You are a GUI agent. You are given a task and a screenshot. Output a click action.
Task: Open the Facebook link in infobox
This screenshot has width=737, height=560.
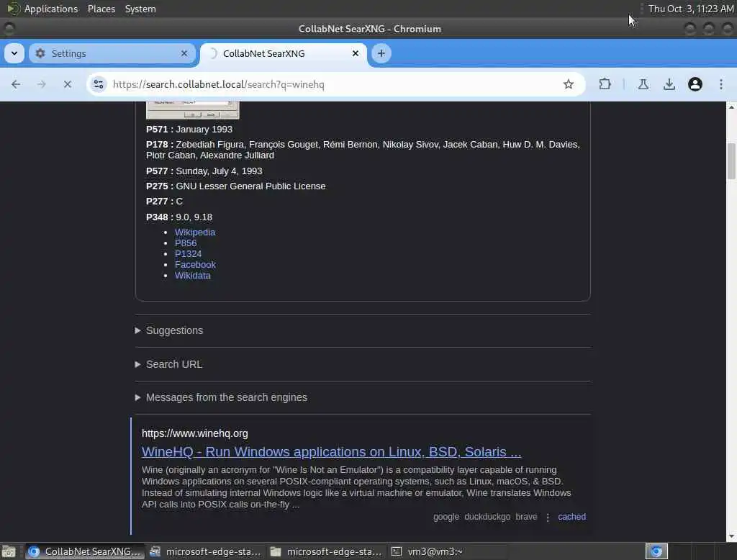point(195,264)
